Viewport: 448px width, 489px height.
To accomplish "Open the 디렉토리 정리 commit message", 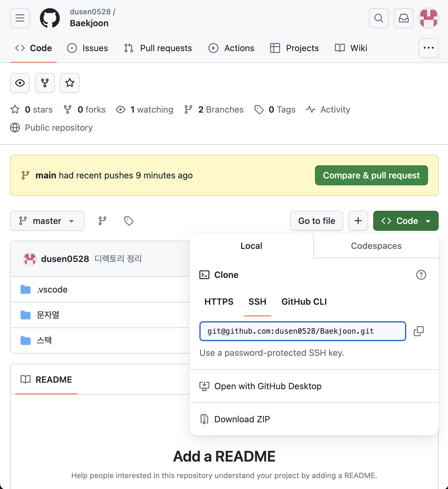I will click(x=118, y=259).
